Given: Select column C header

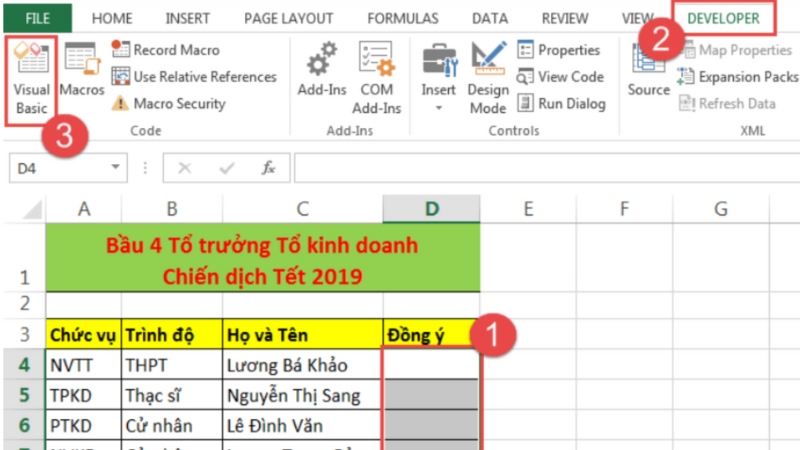Looking at the screenshot, I should (x=303, y=209).
